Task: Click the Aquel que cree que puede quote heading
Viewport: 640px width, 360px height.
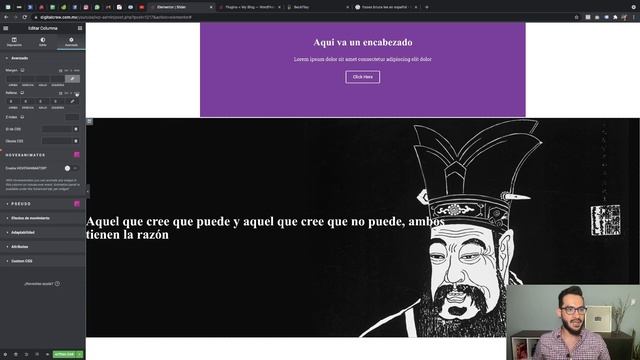Action: [265, 228]
